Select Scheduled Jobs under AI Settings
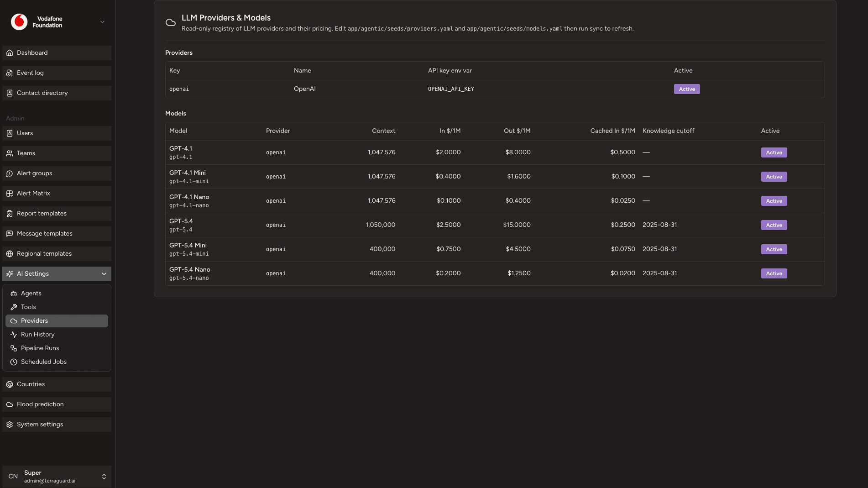This screenshot has width=868, height=488. 57,362
